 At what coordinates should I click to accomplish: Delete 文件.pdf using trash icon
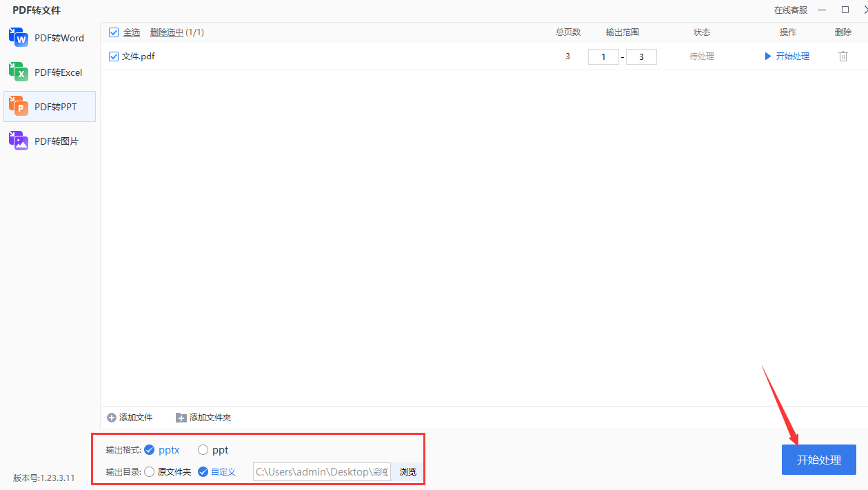[843, 57]
